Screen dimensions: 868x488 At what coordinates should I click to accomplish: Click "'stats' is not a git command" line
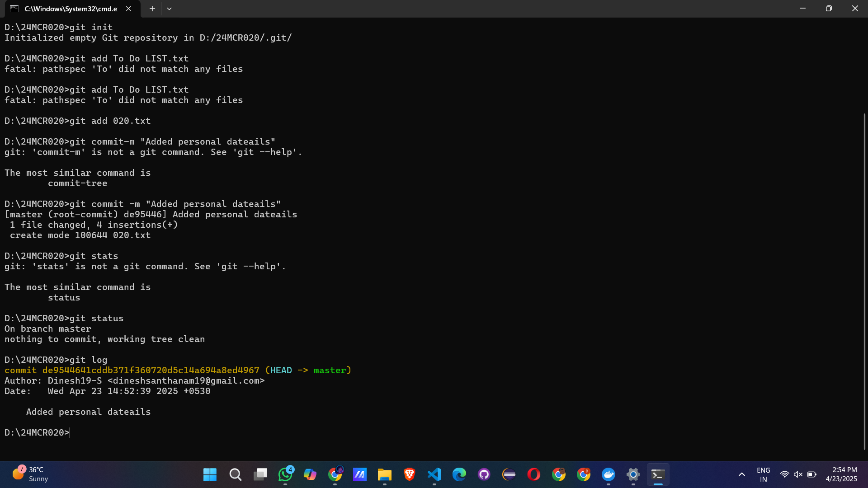[x=146, y=266]
